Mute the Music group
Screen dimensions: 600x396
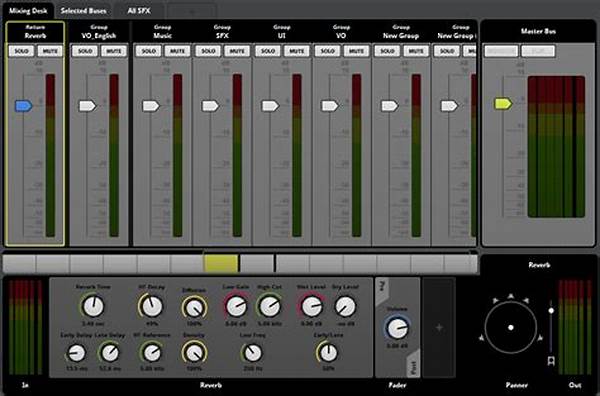177,51
